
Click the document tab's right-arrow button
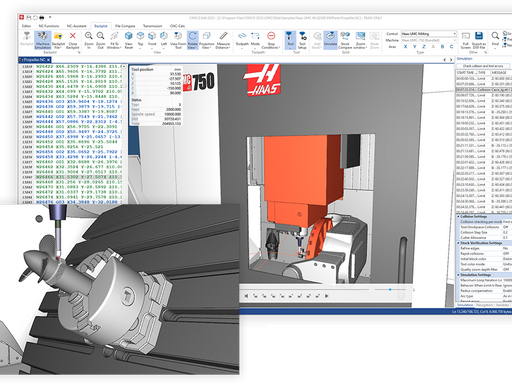(x=451, y=60)
